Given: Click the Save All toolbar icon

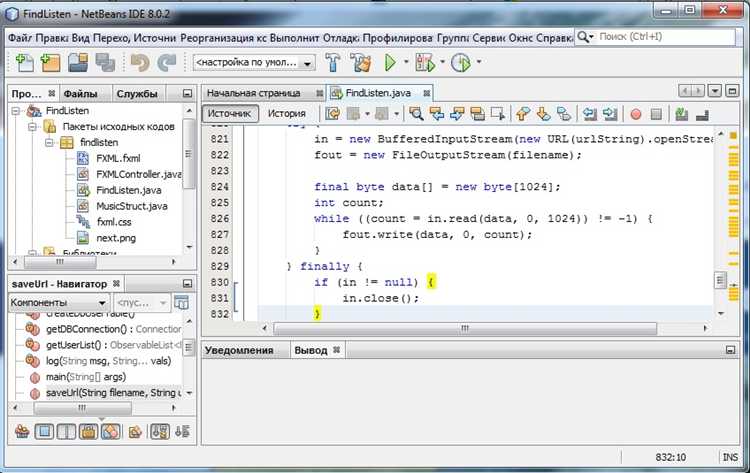Looking at the screenshot, I should 103,62.
